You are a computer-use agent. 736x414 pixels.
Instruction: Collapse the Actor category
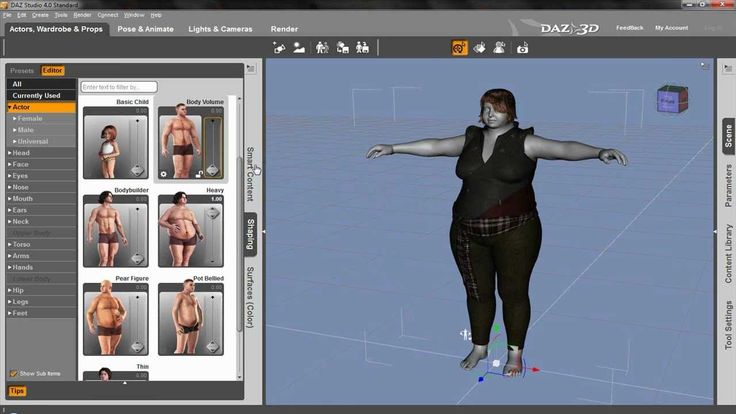[41, 107]
